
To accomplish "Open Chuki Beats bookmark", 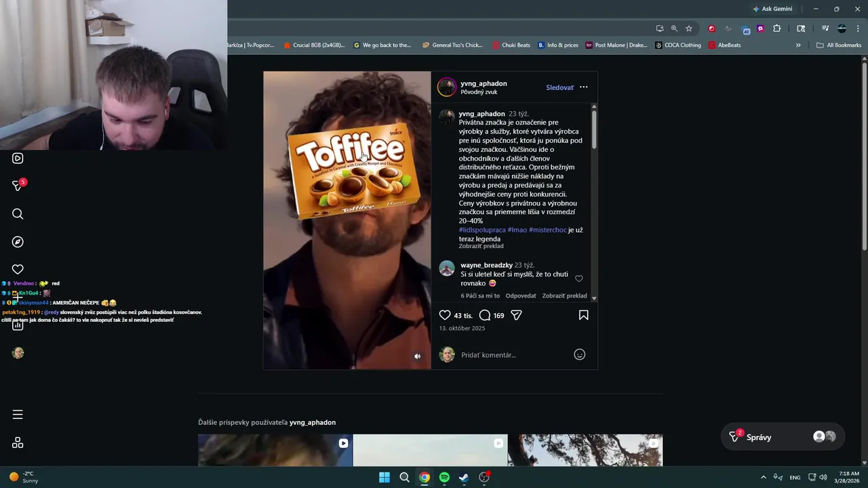I will click(x=511, y=45).
